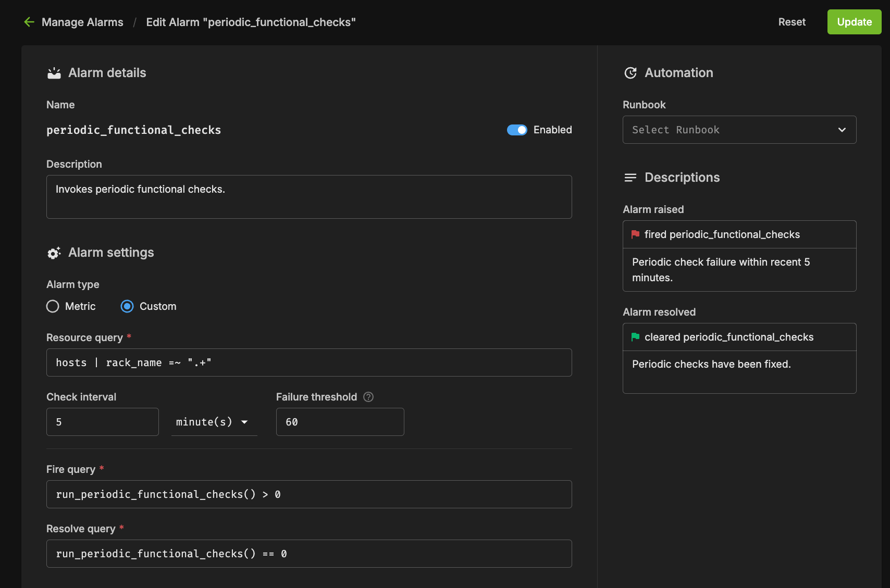The image size is (890, 588).
Task: Edit the Check interval number field
Action: click(x=103, y=422)
